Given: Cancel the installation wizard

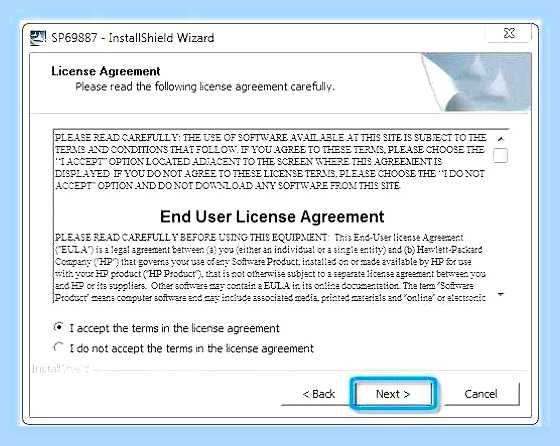Looking at the screenshot, I should [x=481, y=394].
